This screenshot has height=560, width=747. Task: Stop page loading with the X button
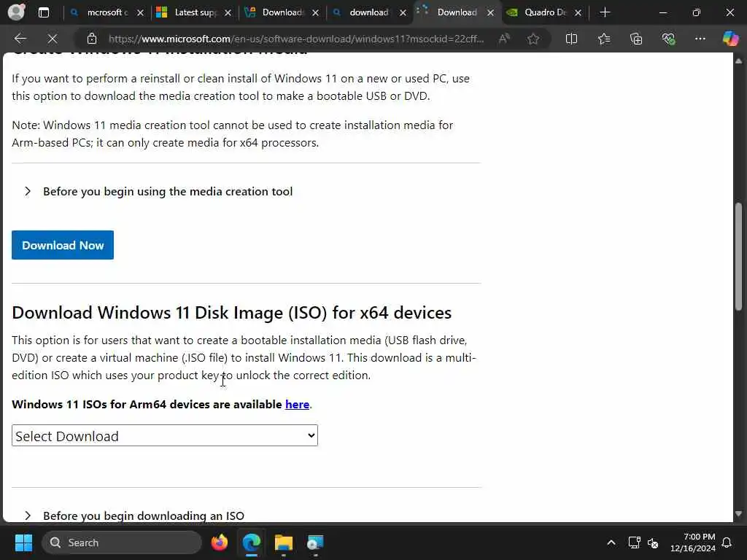tap(53, 39)
